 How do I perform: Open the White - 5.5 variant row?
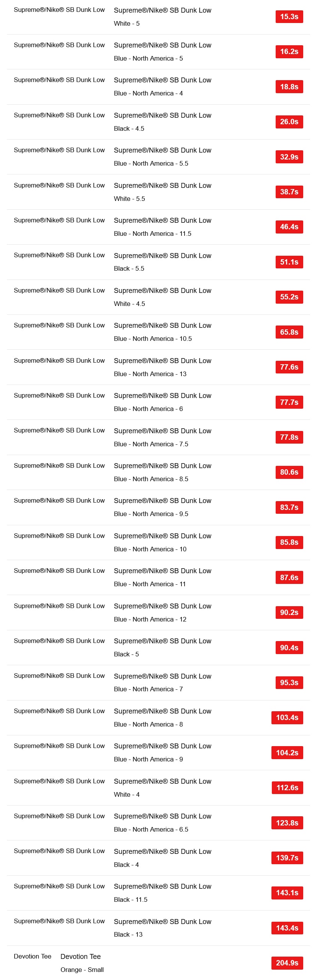pyautogui.click(x=129, y=199)
